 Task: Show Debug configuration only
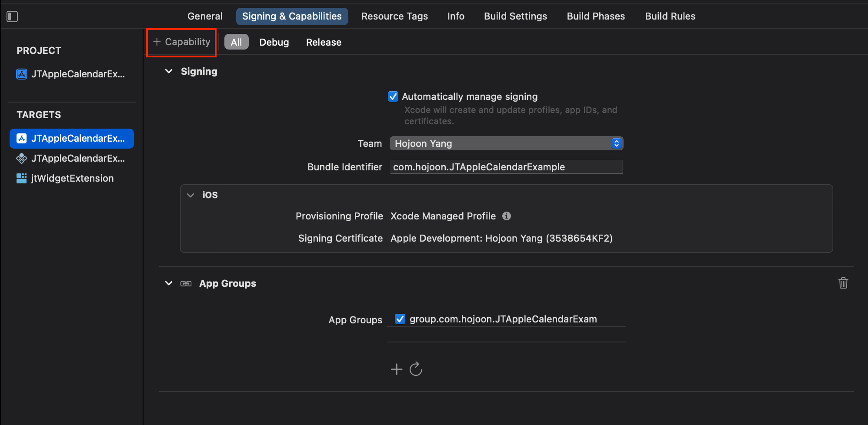tap(274, 42)
